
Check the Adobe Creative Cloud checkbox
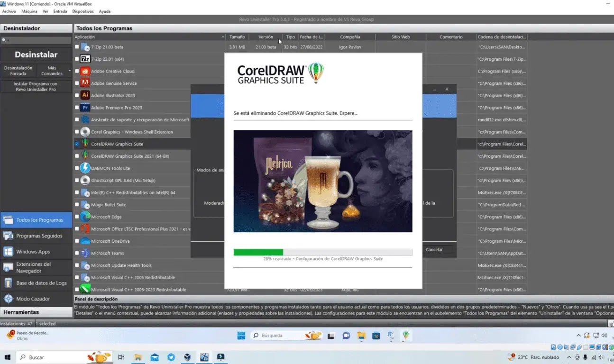[77, 71]
